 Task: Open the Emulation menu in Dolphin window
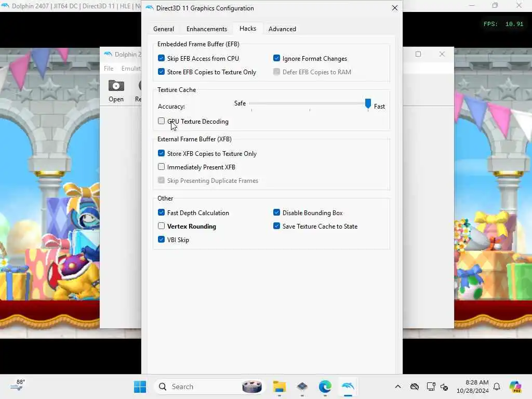[x=131, y=68]
